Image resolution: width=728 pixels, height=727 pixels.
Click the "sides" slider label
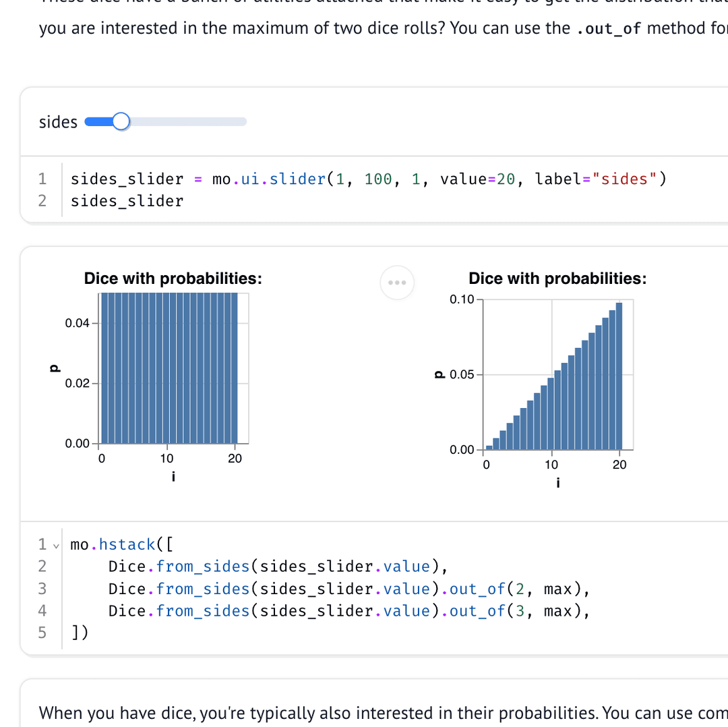[58, 122]
